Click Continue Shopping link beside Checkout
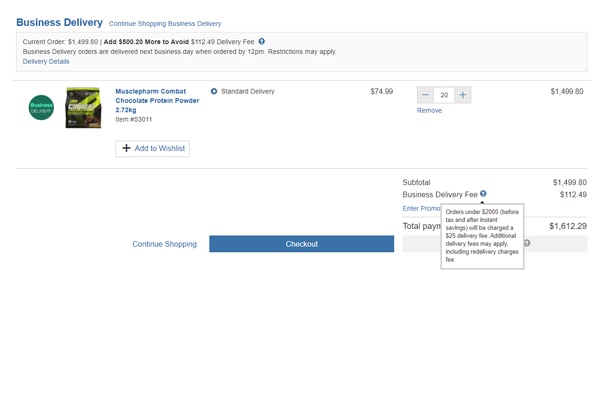This screenshot has width=600, height=400. tap(164, 244)
